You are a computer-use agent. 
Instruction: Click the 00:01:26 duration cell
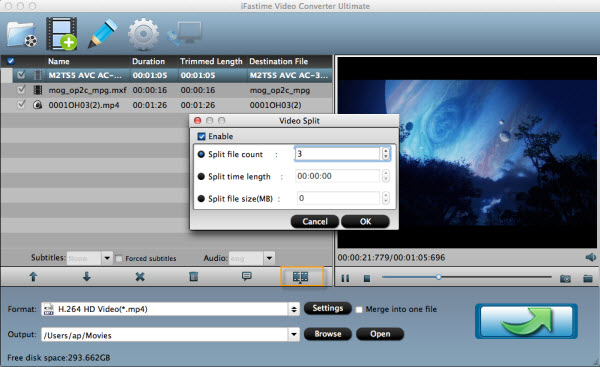pyautogui.click(x=150, y=105)
